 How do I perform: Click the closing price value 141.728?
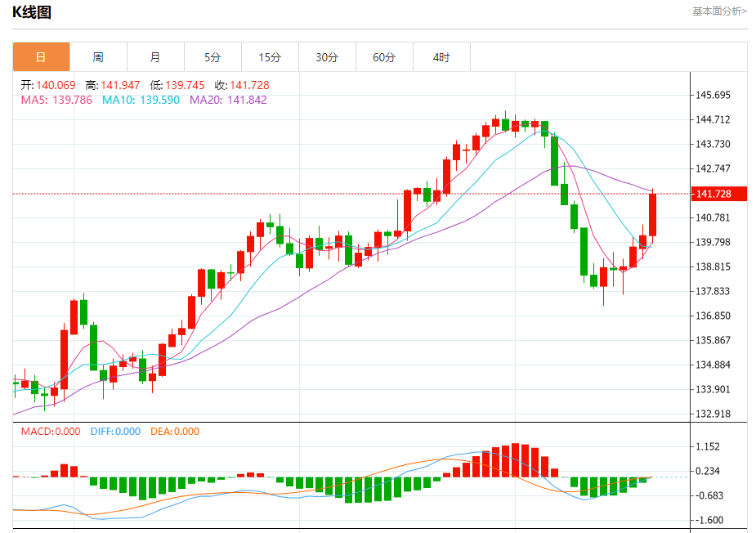249,85
